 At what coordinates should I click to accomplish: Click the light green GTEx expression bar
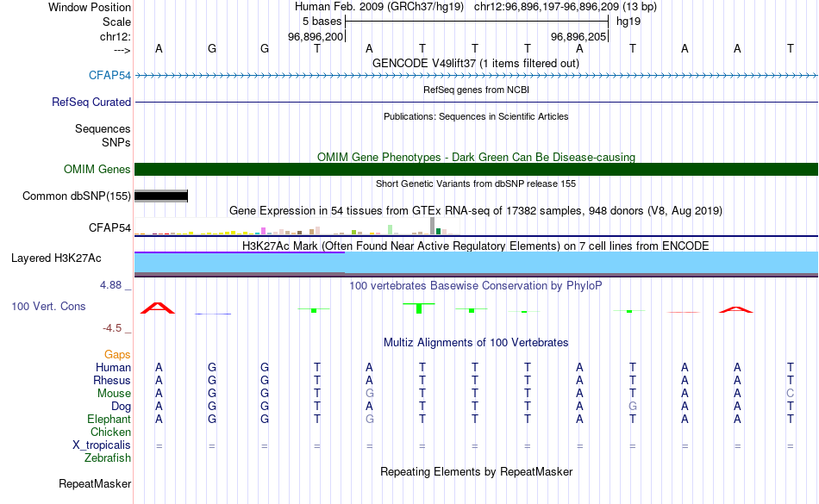tap(391, 229)
